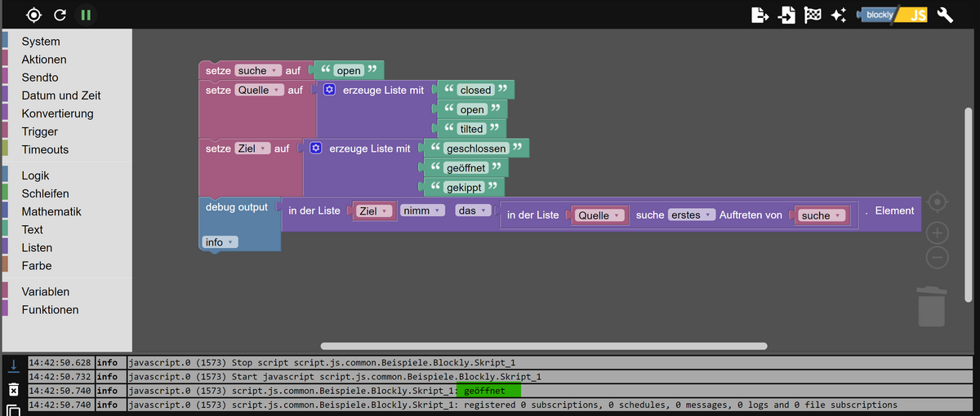Select the 'erzeuge Liste mit' label in Quelle block
The image size is (980, 416).
(x=382, y=90)
